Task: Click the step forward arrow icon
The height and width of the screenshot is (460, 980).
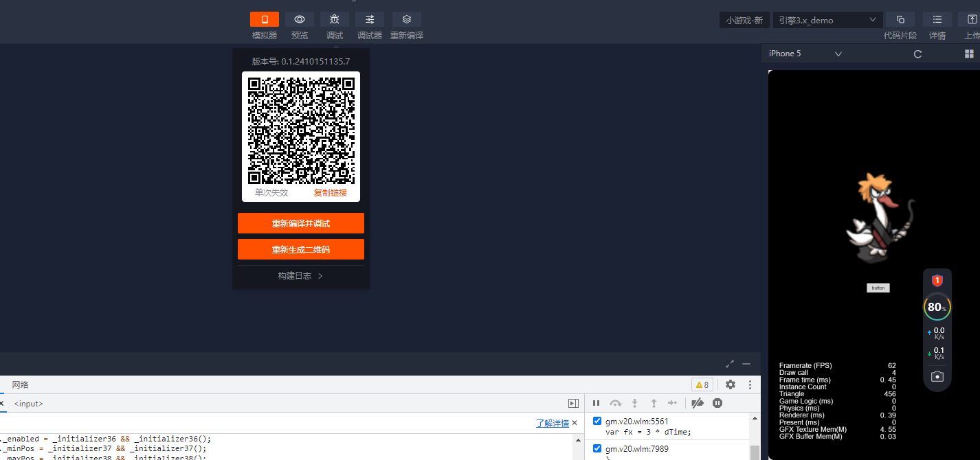Action: (x=673, y=403)
